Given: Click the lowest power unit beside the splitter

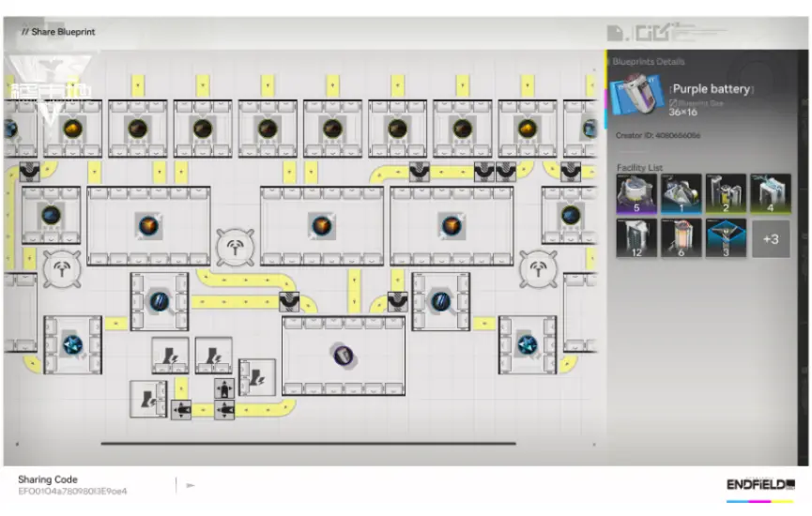Looking at the screenshot, I should coord(148,399).
